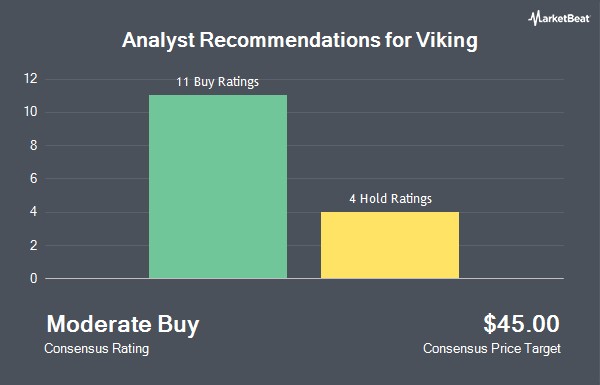Click the '$45.00' price target value
The image size is (600, 385).
click(521, 323)
